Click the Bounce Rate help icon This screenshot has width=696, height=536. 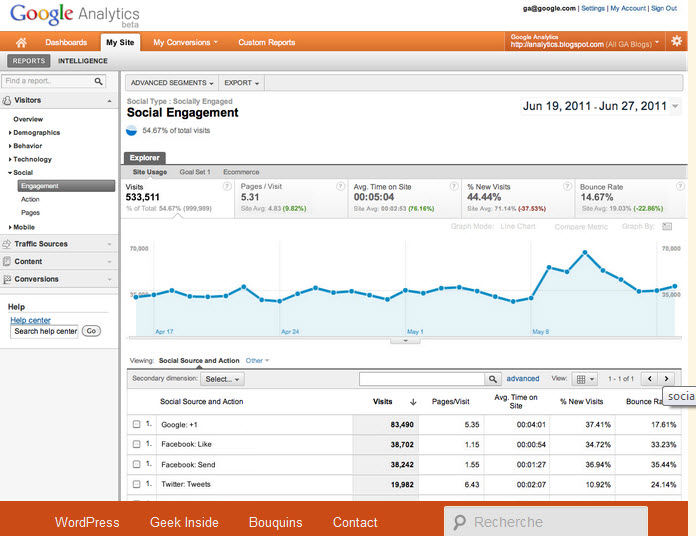point(680,186)
